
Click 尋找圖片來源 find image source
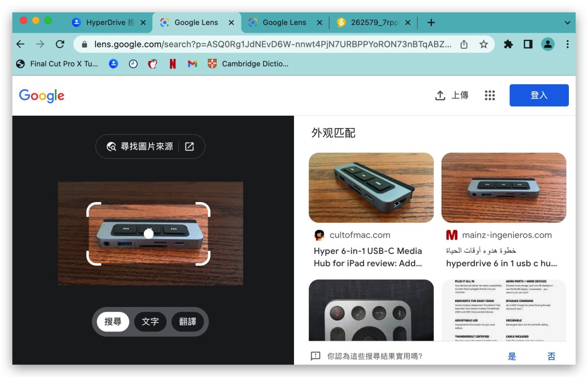coord(140,147)
